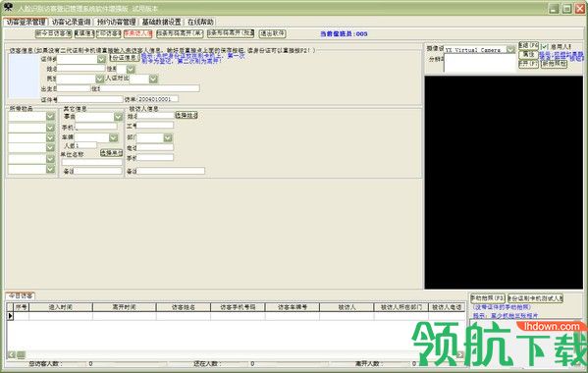Image resolution: width=588 pixels, height=373 pixels.
Task: Click the 序号 column header
Action: [22, 307]
